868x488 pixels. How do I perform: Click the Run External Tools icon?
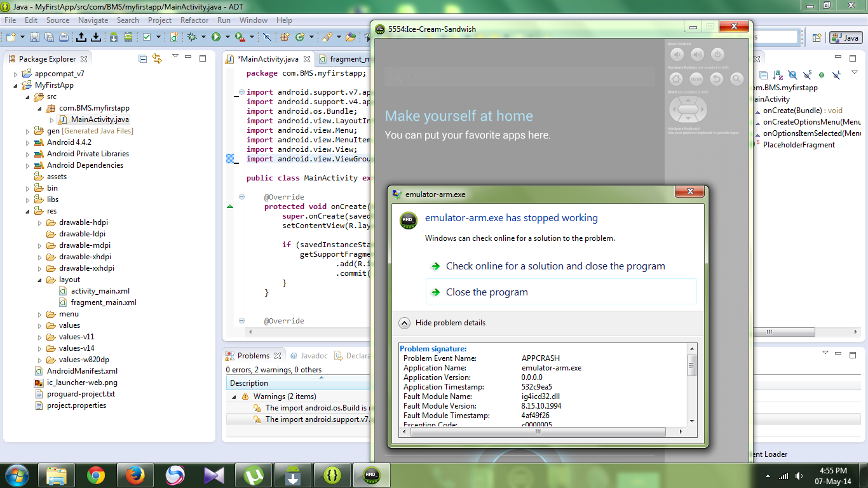240,37
